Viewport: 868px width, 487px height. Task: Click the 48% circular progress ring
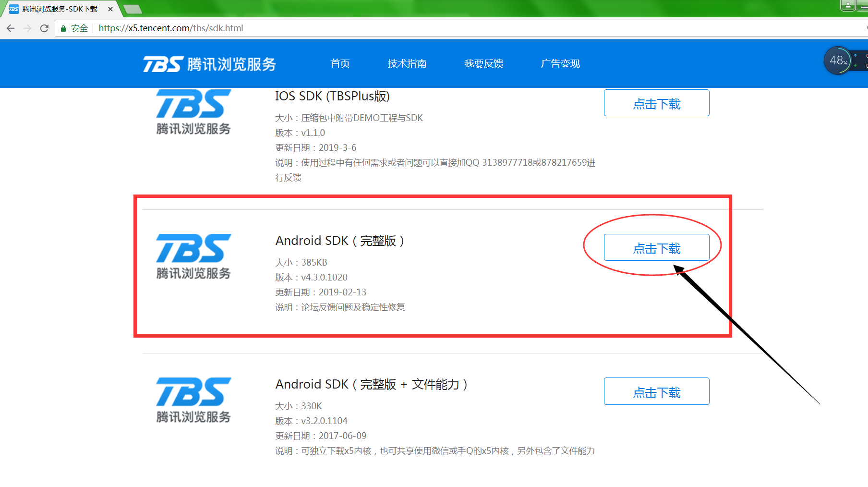(837, 61)
